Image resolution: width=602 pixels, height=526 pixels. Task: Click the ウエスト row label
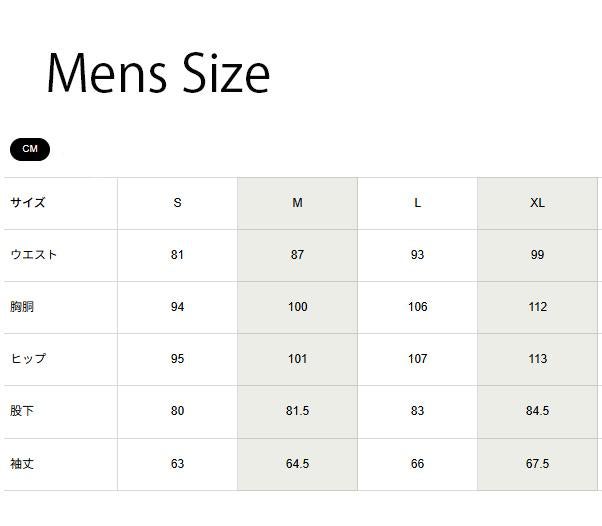34,255
